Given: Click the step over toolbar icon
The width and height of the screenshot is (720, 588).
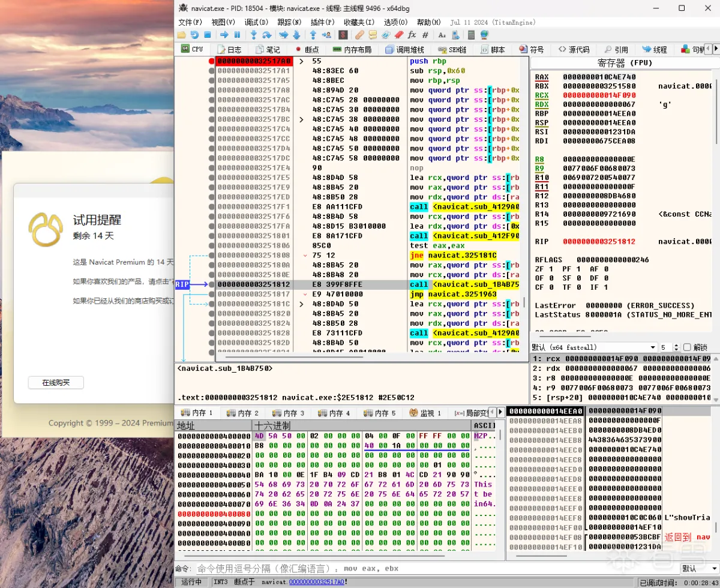Looking at the screenshot, I should pos(266,35).
